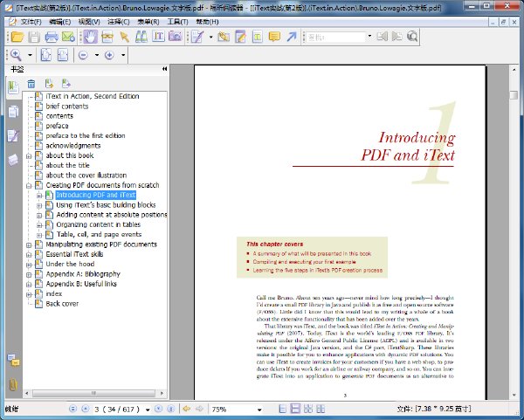Click the Save diskette icon
The height and width of the screenshot is (420, 524).
pos(34,37)
